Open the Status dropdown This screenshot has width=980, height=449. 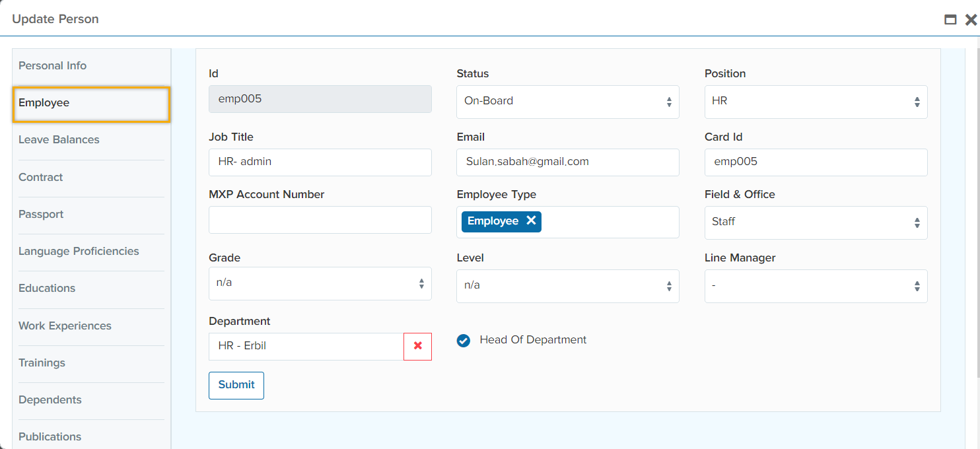[x=567, y=102]
